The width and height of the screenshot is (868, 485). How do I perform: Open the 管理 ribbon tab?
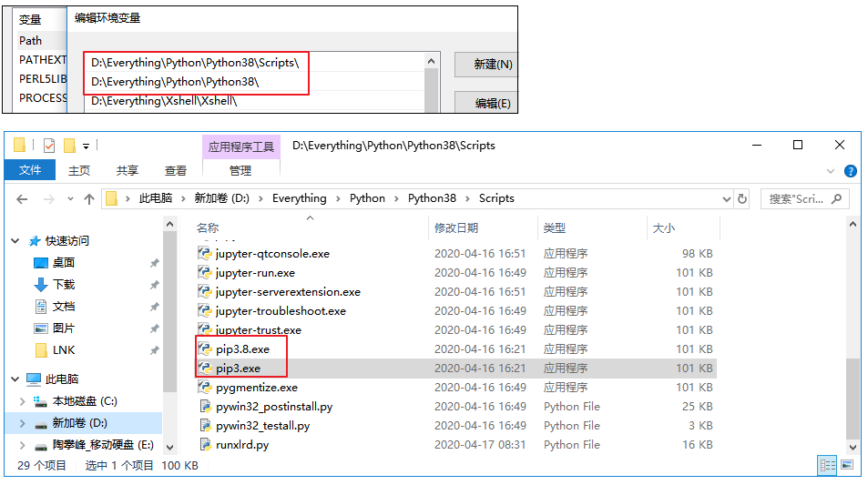tap(240, 170)
